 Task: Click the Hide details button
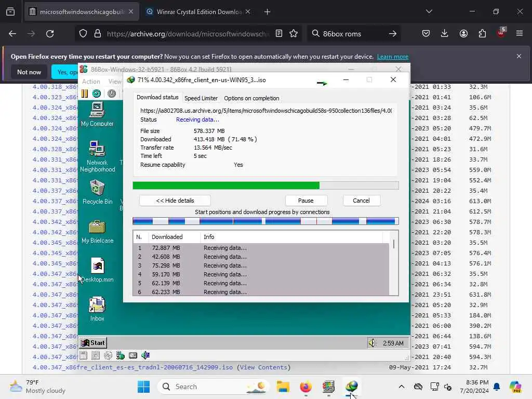[x=175, y=201]
